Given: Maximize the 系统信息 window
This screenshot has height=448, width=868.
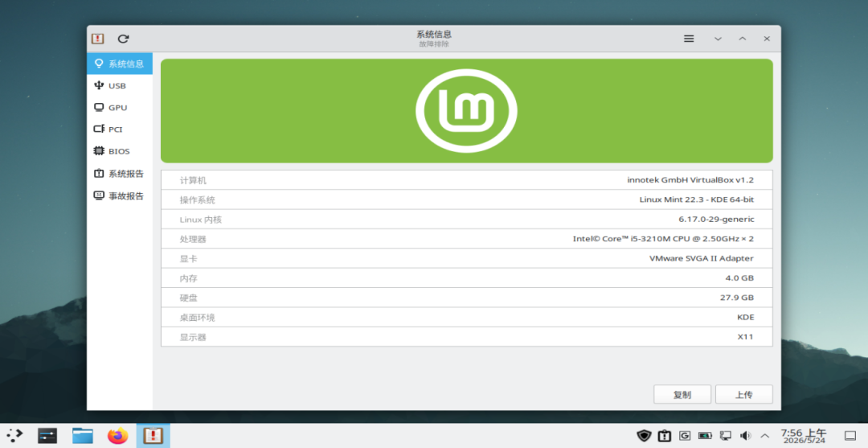Looking at the screenshot, I should click(743, 39).
